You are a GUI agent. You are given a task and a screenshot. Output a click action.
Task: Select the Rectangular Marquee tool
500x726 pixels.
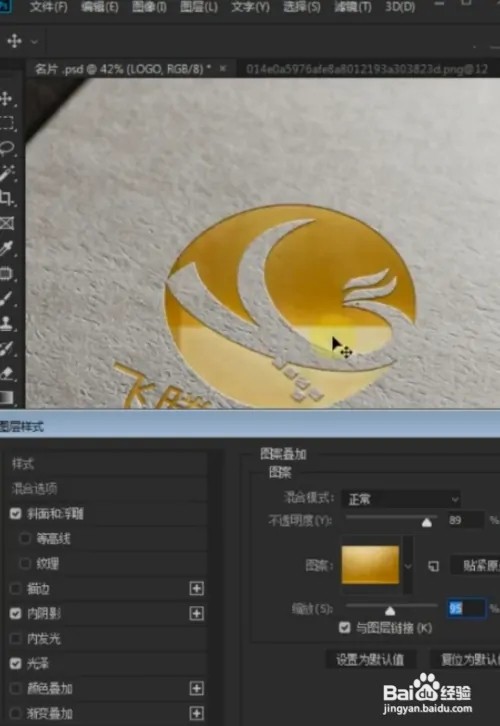point(6,123)
